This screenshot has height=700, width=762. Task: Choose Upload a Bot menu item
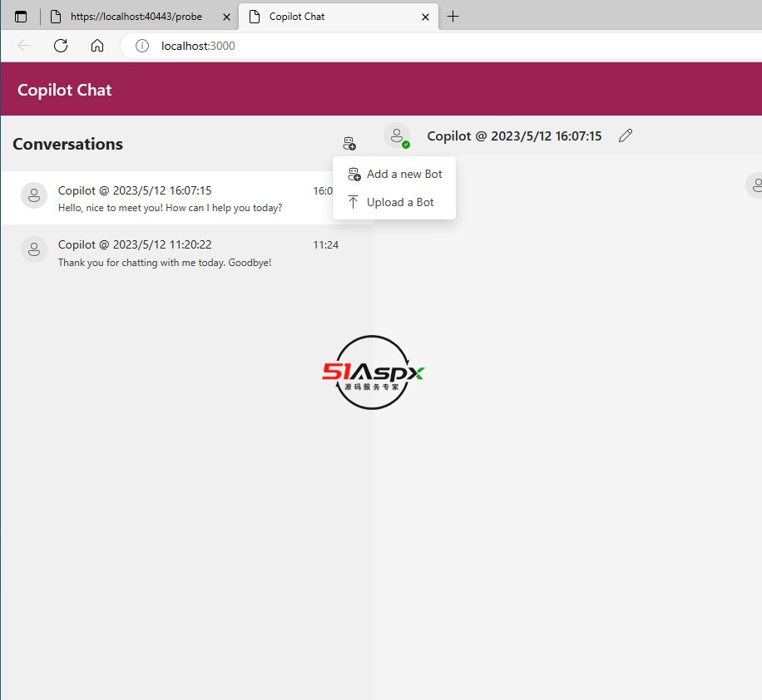click(394, 202)
